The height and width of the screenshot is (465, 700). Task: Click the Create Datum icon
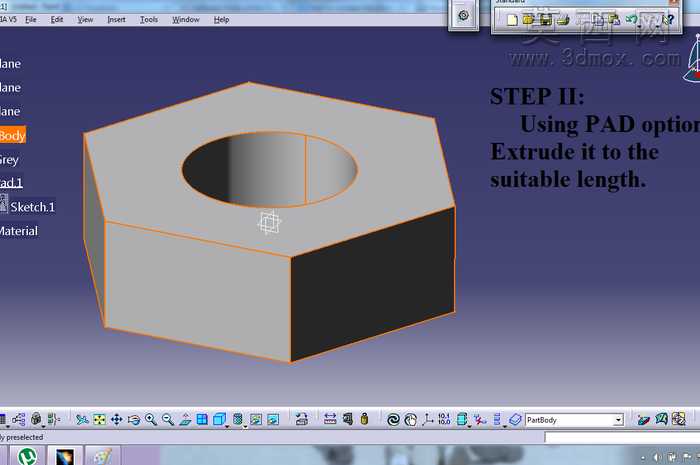(x=480, y=419)
